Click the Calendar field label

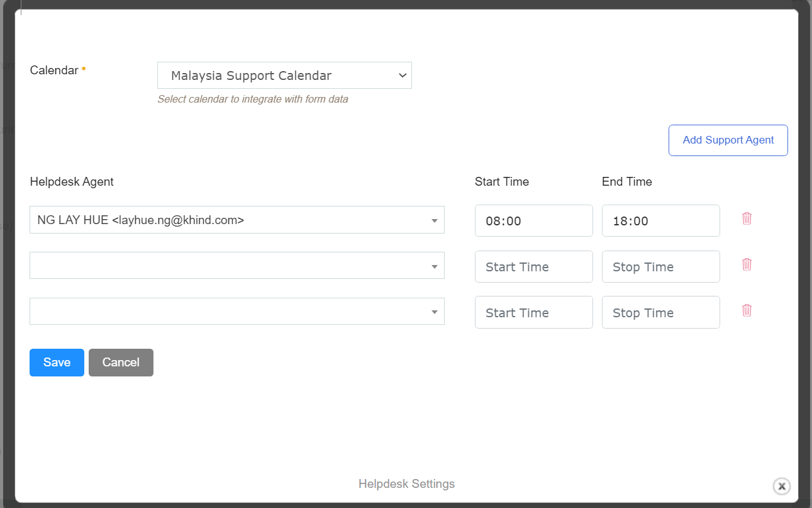click(54, 71)
